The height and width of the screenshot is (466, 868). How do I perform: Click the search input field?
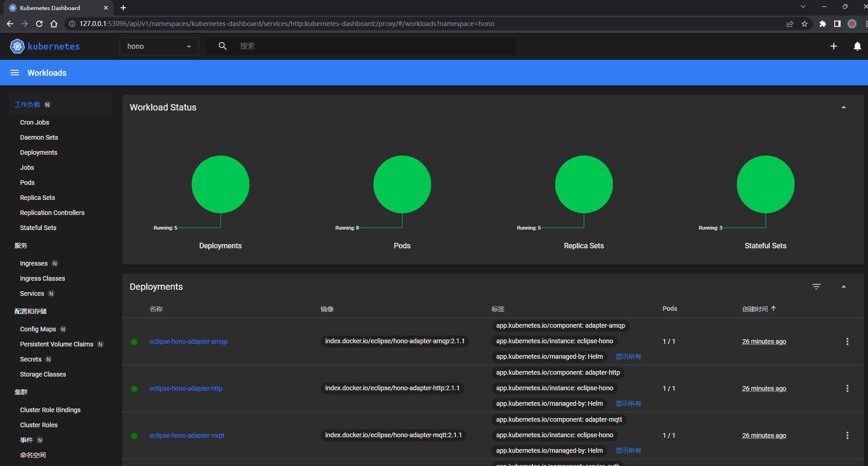[x=374, y=46]
